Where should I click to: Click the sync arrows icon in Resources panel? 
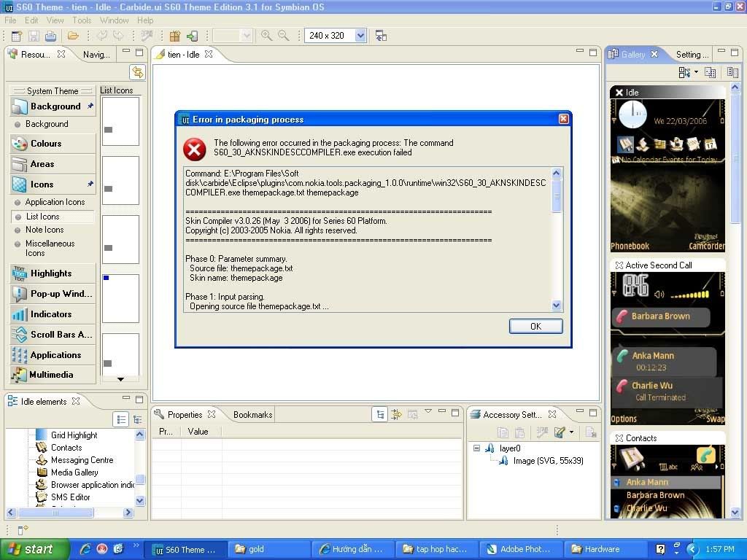[138, 72]
